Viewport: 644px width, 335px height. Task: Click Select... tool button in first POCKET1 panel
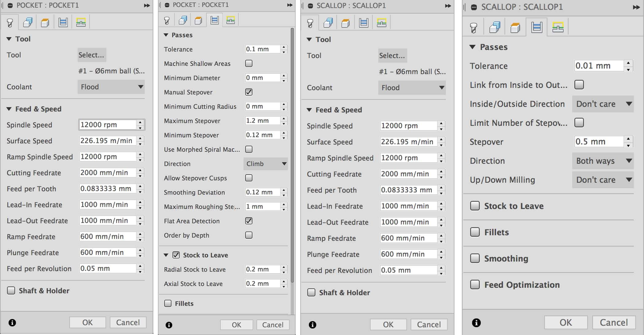tap(92, 55)
